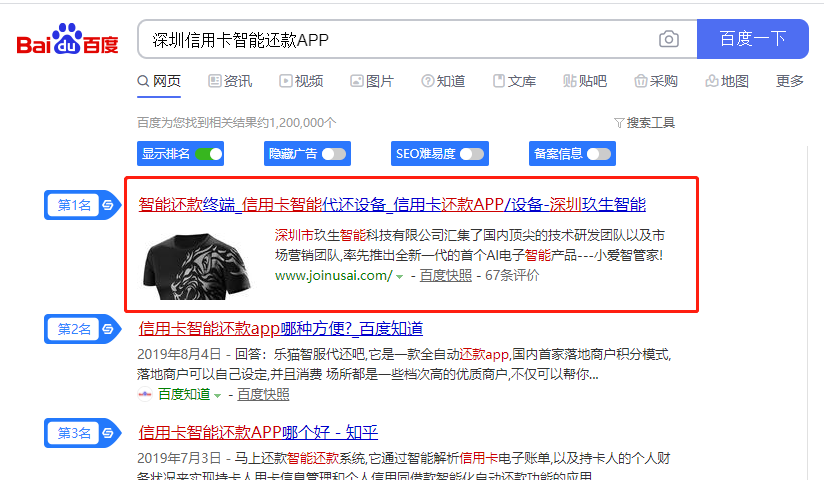The width and height of the screenshot is (824, 480).
Task: Click the 百度知道 source link
Action: (x=184, y=394)
